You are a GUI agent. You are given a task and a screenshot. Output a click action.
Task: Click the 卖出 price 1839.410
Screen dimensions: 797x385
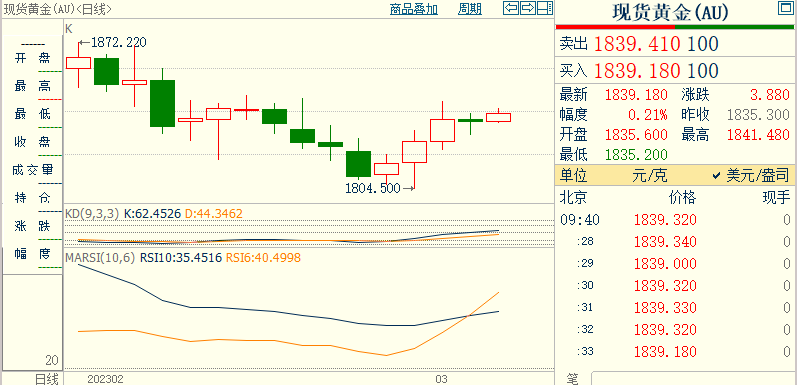[637, 44]
